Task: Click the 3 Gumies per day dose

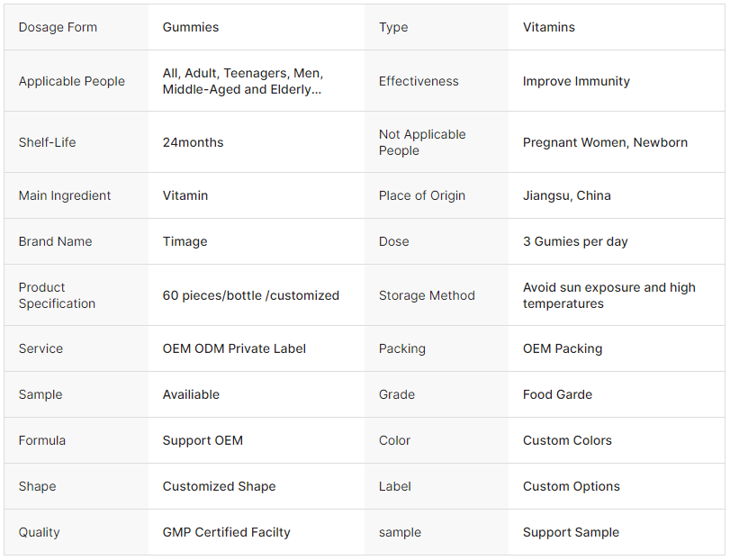Action: click(x=575, y=241)
